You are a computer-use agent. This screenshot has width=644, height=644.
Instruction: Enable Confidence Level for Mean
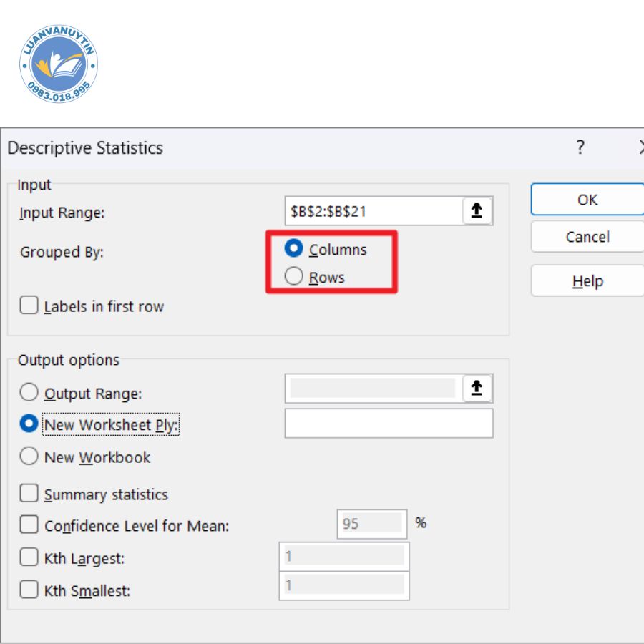click(29, 525)
